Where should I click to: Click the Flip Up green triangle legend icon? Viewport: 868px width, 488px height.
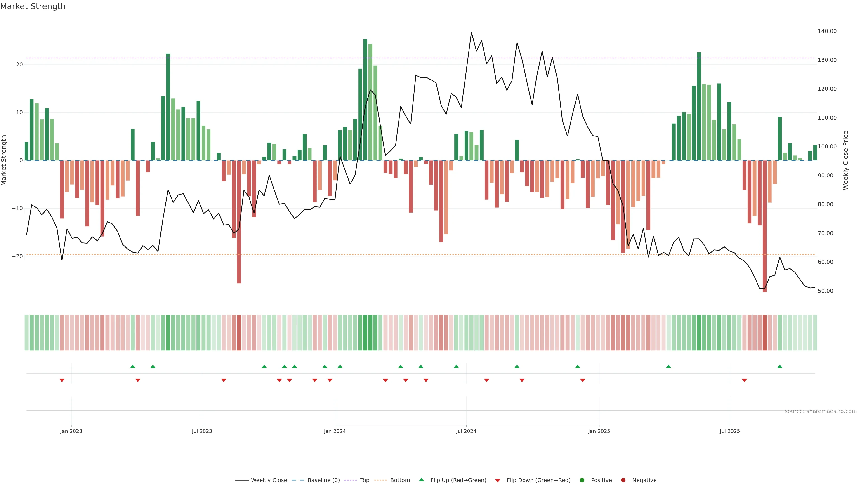[421, 480]
